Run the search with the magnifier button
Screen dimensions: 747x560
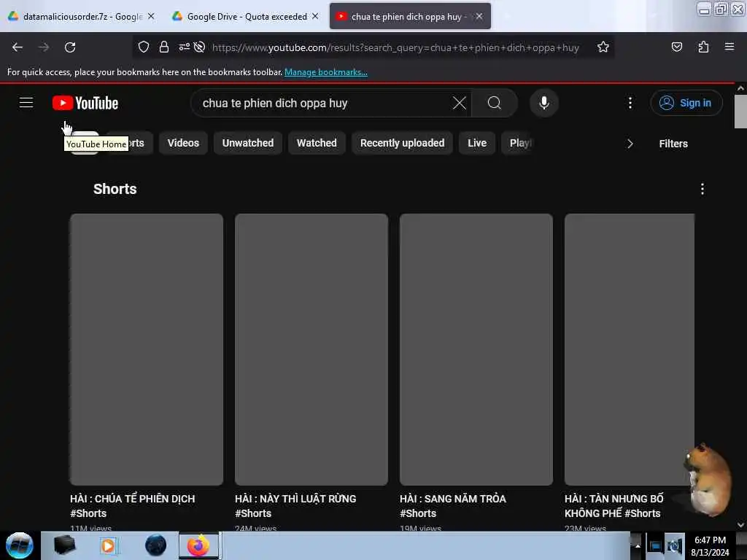[x=495, y=103]
